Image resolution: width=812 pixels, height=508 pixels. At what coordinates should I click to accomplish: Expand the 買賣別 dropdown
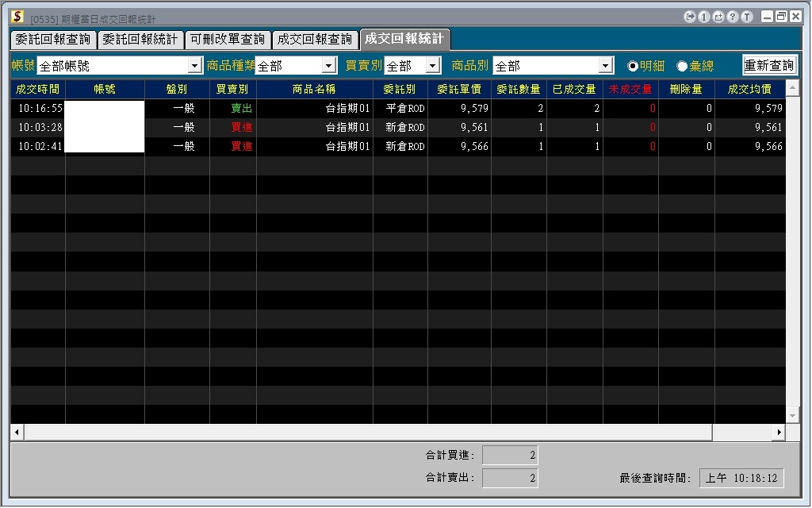tap(433, 66)
